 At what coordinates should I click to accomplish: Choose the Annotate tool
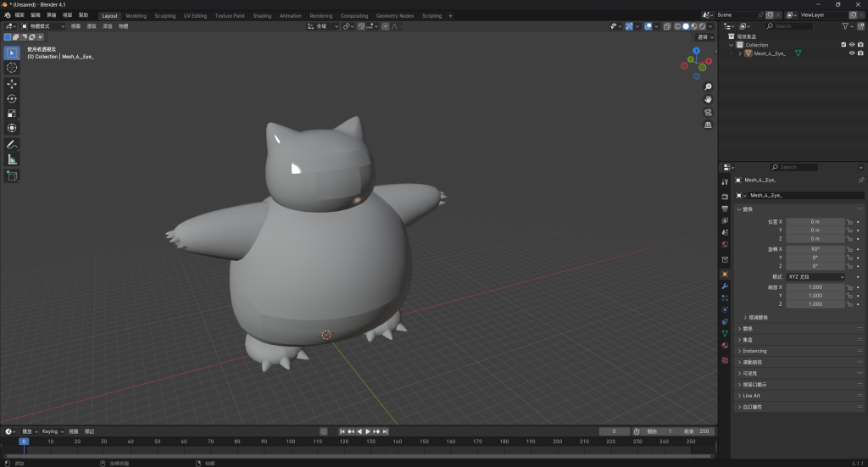tap(12, 144)
